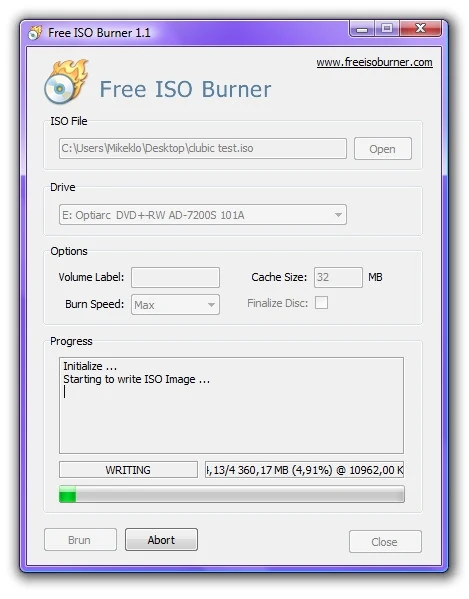Click the ISO file path field
The width and height of the screenshot is (469, 599).
[203, 148]
